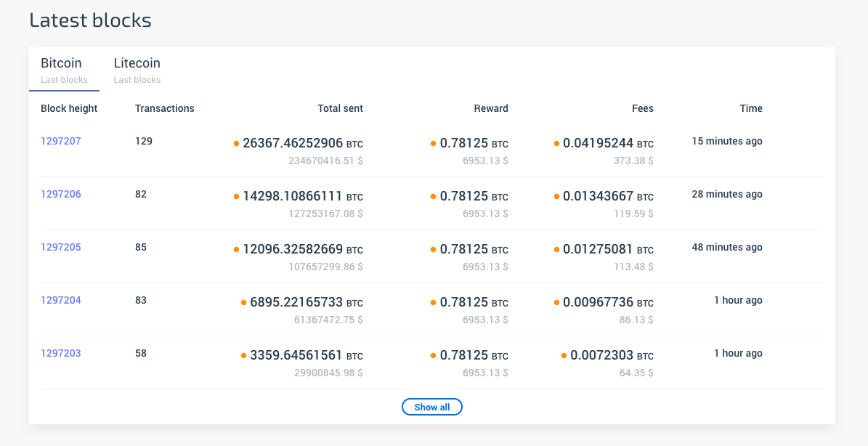Viewport: 868px width, 446px height.
Task: Click the 48 minutes ago timestamp
Action: [x=727, y=248]
